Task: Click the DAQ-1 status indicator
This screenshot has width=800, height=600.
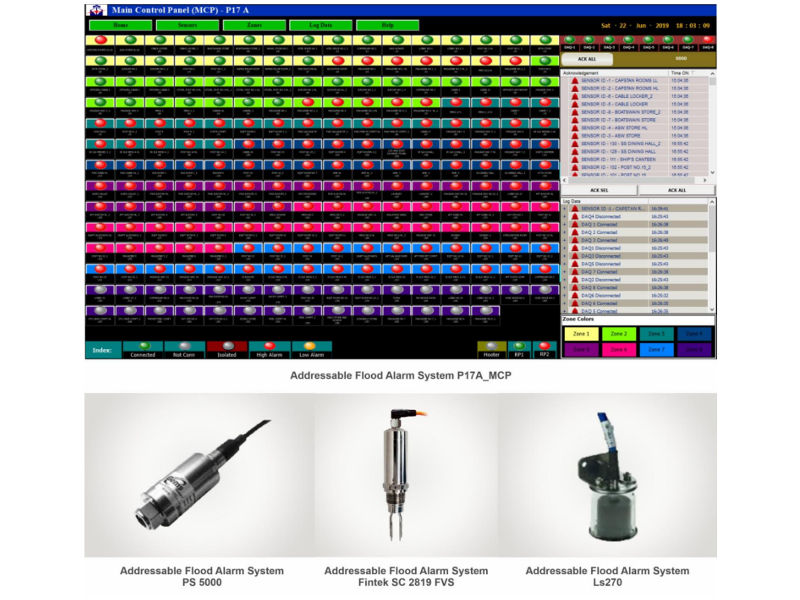Action: [569, 39]
